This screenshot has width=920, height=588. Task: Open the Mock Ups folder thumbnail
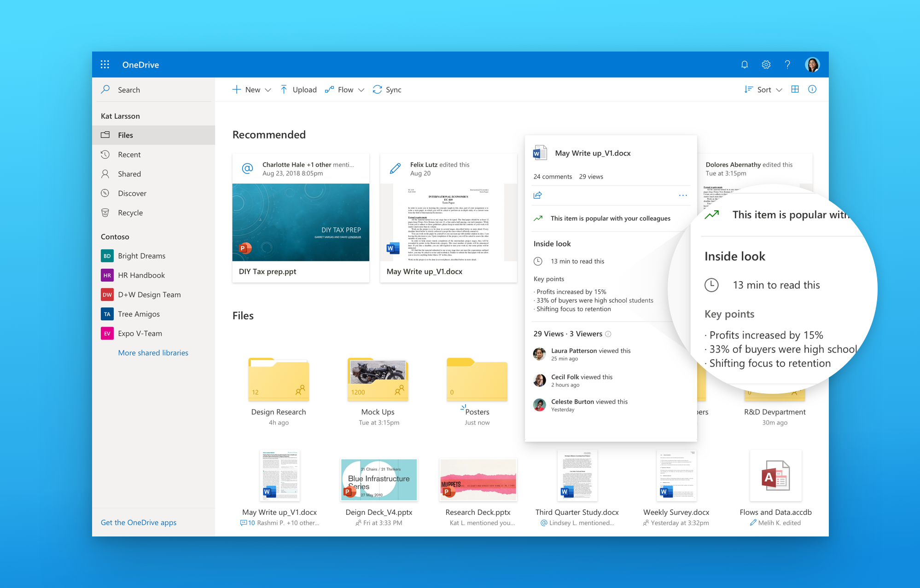pos(378,380)
